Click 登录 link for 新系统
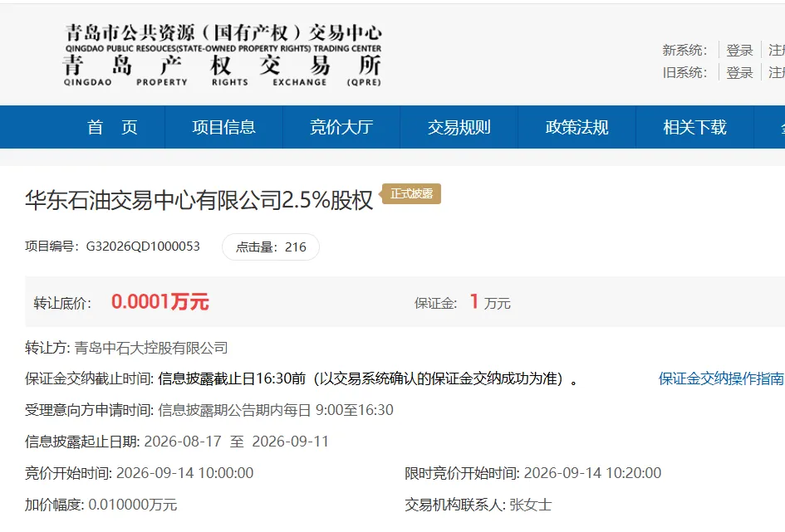This screenshot has height=532, width=785. (x=739, y=50)
